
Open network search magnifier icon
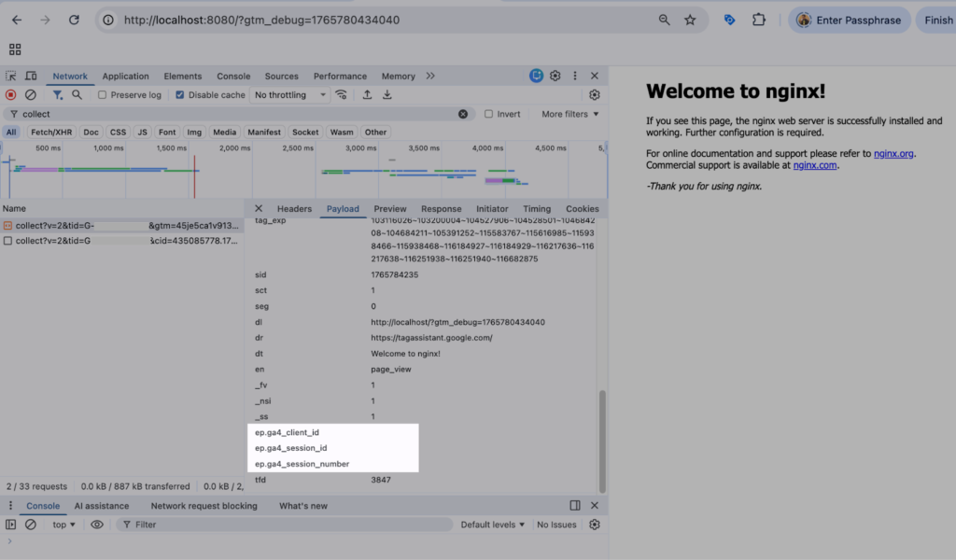77,95
